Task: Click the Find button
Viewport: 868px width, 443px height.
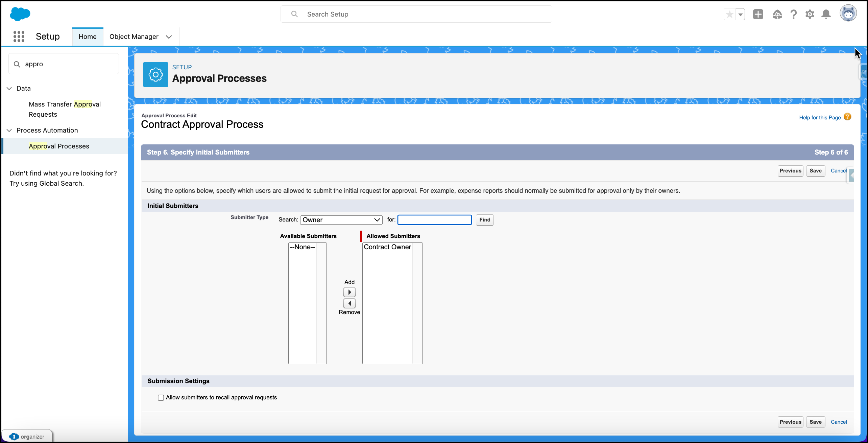Action: pos(484,220)
